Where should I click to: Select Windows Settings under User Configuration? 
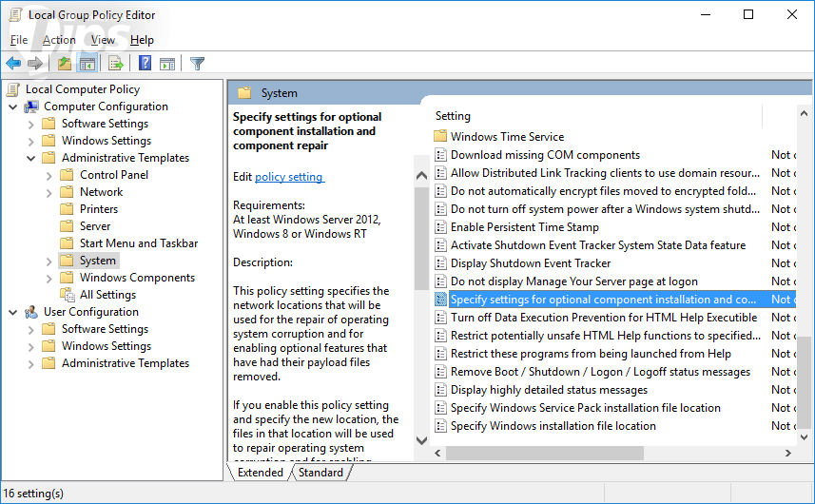pyautogui.click(x=107, y=346)
